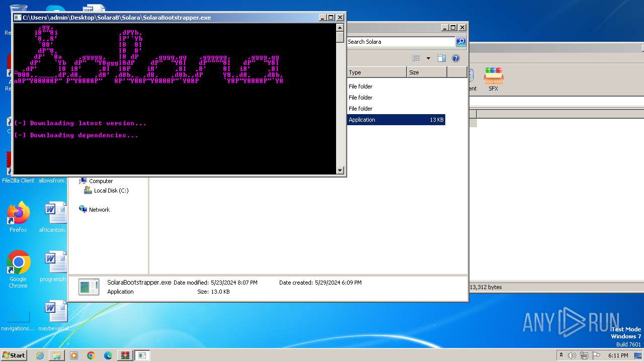644x362 pixels.
Task: Click the 13,312 bytes status text in WinRAR
Action: pyautogui.click(x=486, y=287)
